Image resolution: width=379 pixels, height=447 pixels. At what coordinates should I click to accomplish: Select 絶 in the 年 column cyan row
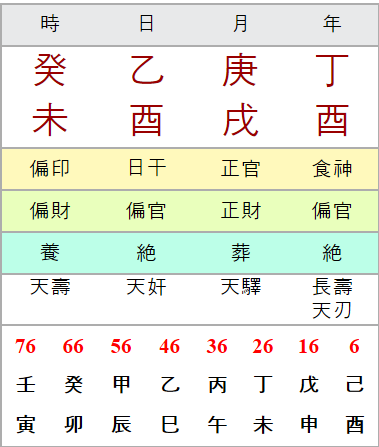tap(332, 253)
